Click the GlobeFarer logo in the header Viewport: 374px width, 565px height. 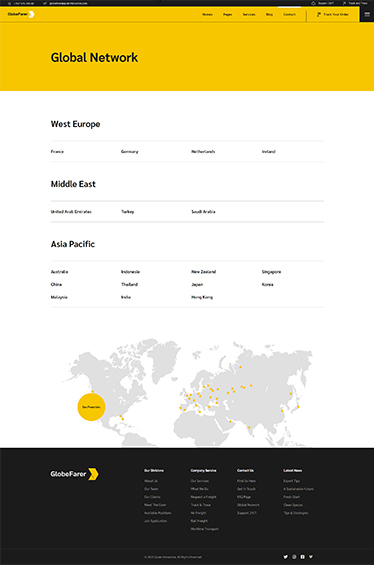[21, 14]
